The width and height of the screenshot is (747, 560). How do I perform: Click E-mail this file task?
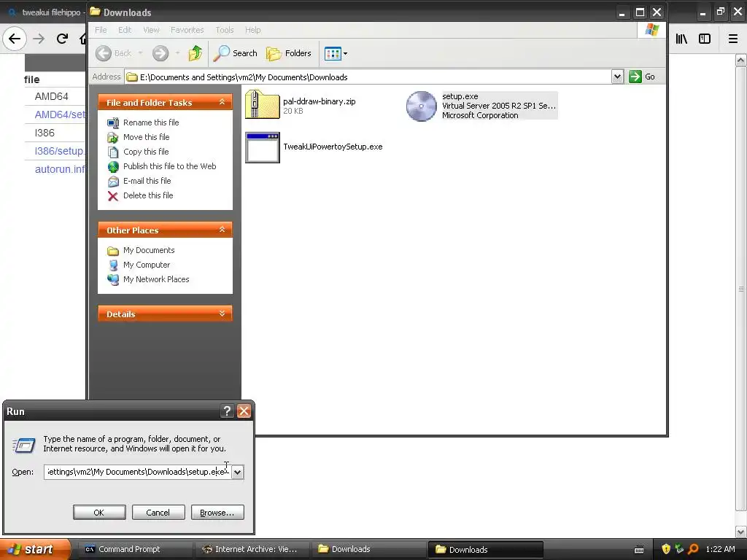(x=147, y=181)
